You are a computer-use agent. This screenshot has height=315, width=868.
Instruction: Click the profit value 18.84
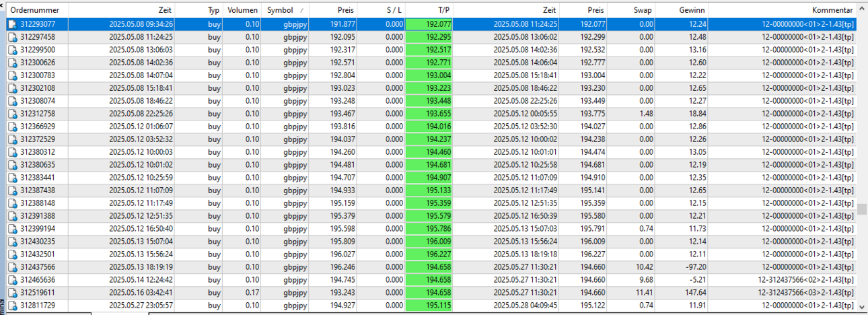(697, 113)
